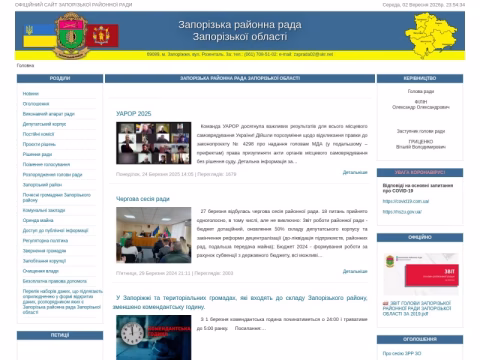480x360 pixels.
Task: Open the second COVID government link
Action: click(402, 212)
